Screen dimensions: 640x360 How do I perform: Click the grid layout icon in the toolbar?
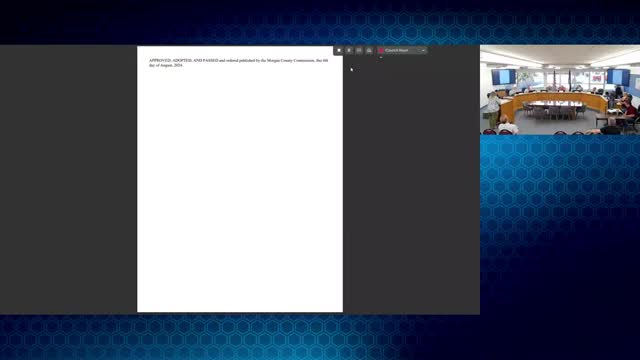pos(359,50)
